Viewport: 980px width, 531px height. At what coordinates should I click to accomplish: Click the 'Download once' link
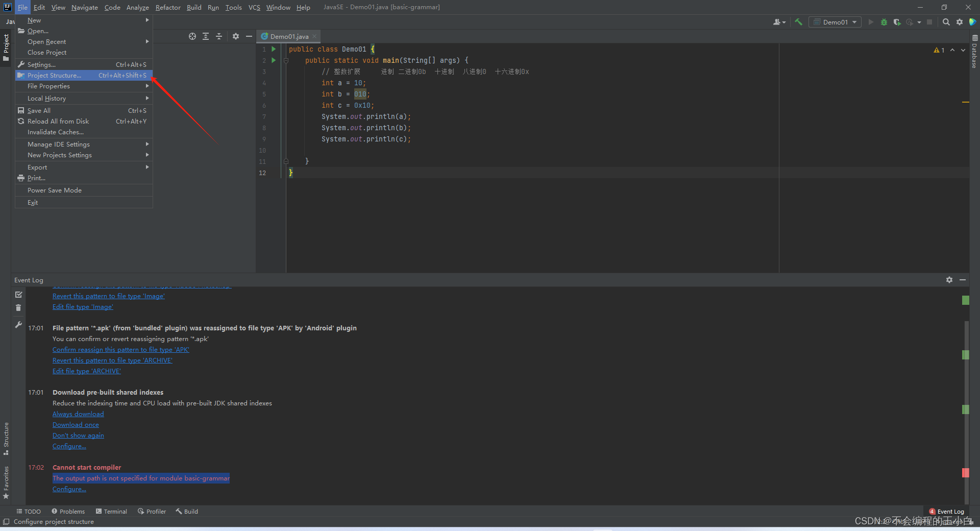[76, 425]
